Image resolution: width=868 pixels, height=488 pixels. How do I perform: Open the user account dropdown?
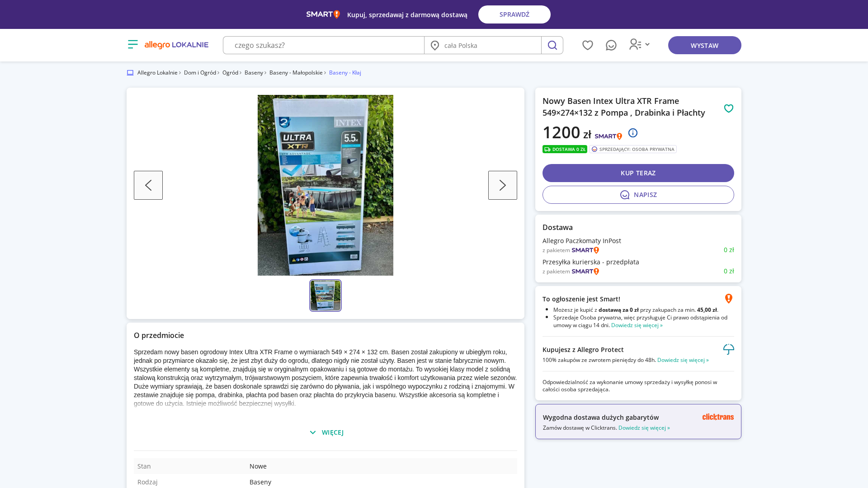(639, 44)
